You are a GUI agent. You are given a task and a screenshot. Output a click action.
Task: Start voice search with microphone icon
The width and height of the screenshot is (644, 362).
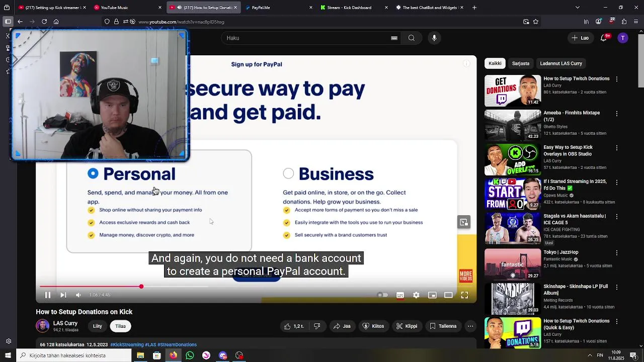(434, 38)
